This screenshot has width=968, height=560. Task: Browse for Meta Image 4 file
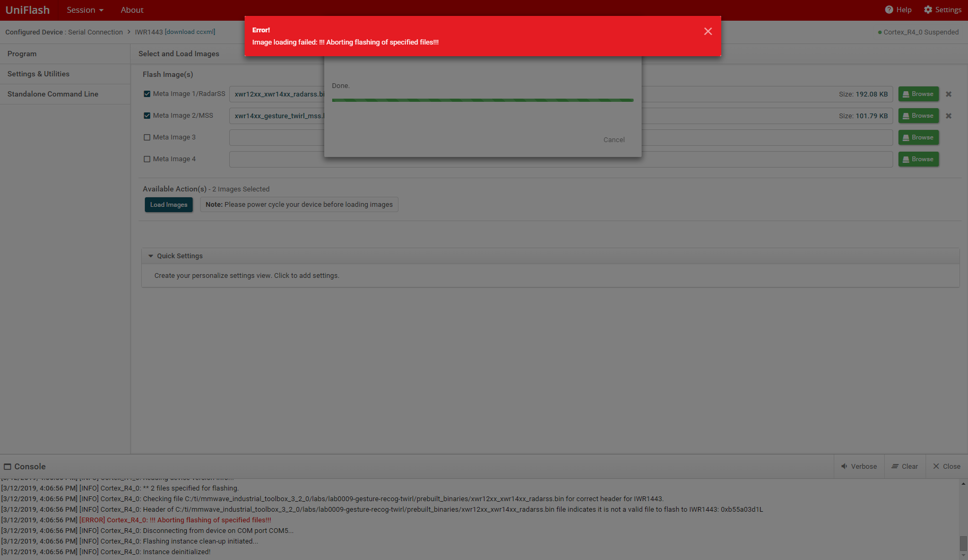tap(919, 160)
